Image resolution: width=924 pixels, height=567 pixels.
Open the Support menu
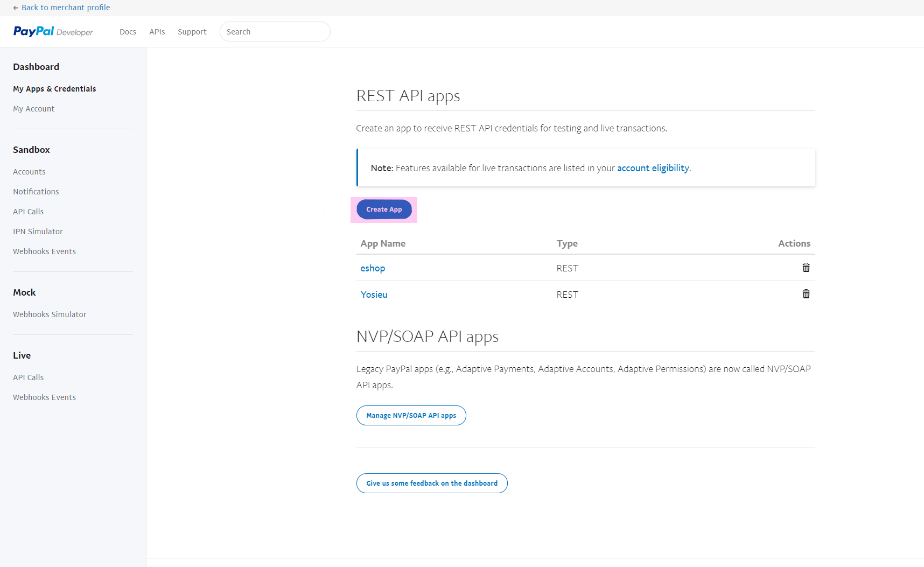192,32
